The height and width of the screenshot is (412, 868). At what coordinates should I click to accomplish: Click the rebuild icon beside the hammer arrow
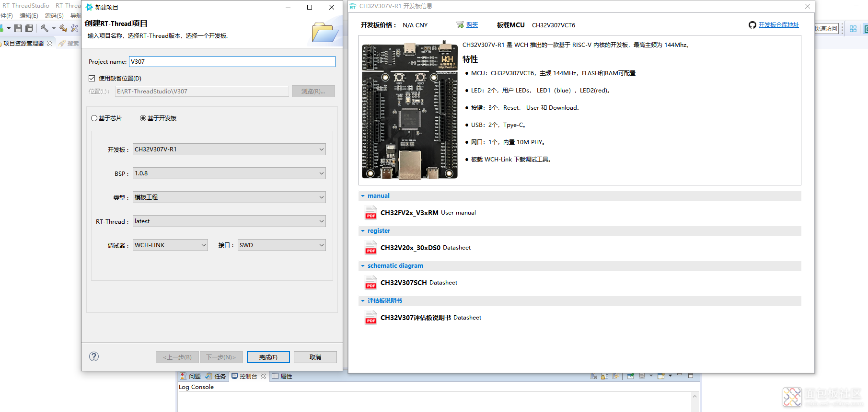(x=63, y=28)
